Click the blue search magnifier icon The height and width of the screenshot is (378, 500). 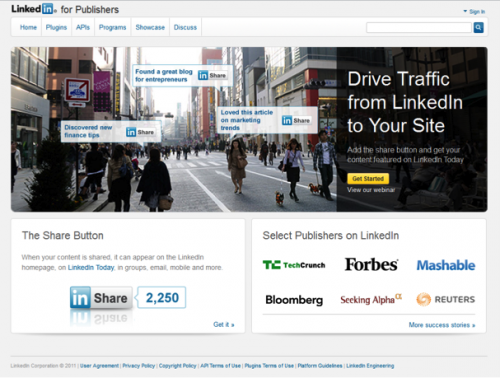coord(478,27)
